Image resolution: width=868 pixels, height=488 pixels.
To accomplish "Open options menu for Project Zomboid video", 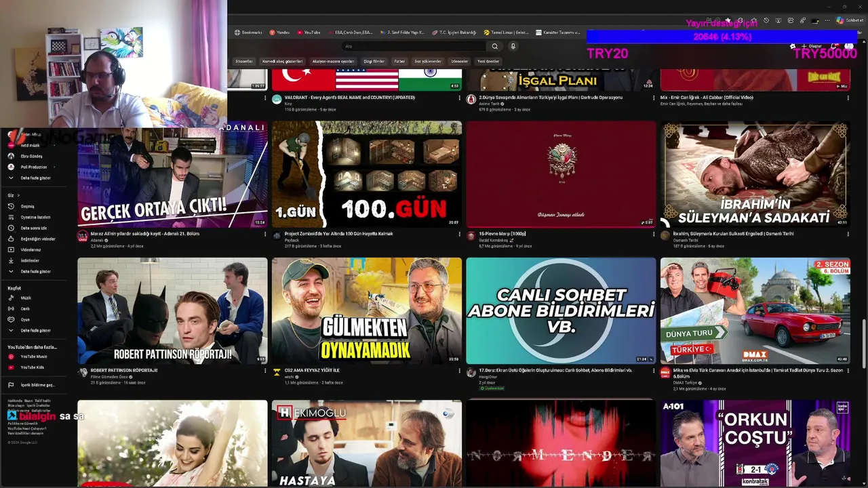I will point(459,234).
